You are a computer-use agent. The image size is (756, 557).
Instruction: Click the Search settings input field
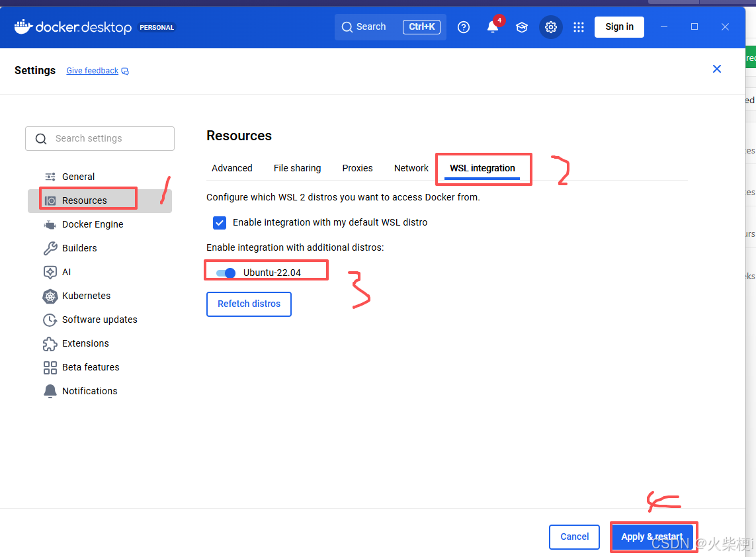click(x=100, y=139)
